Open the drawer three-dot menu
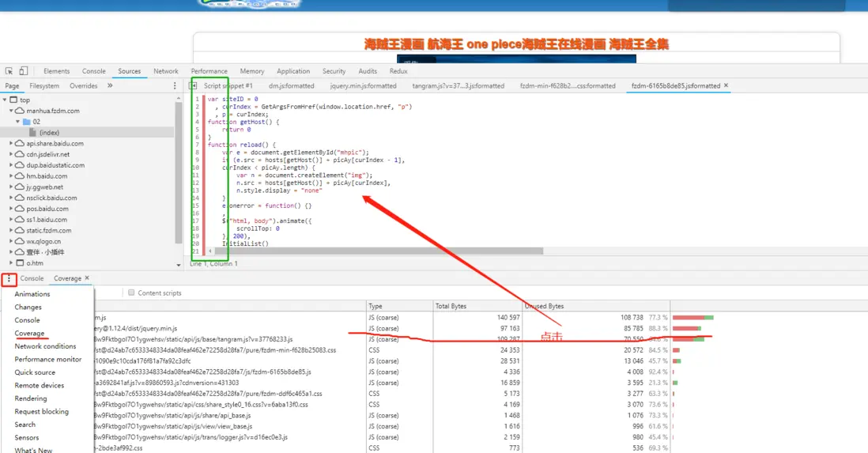 [9, 279]
